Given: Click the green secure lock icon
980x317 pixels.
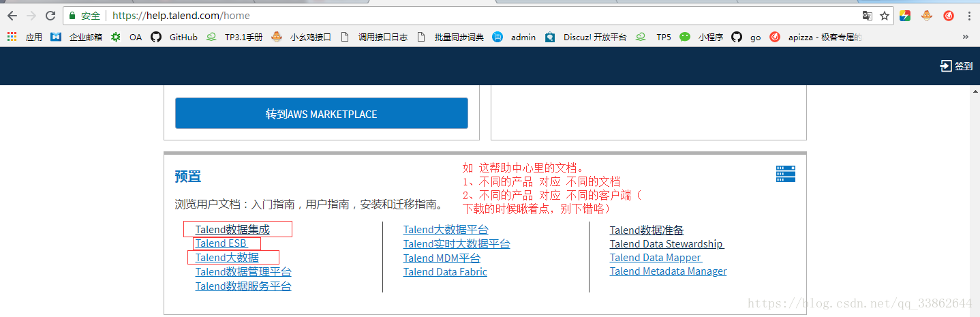Looking at the screenshot, I should tap(72, 16).
